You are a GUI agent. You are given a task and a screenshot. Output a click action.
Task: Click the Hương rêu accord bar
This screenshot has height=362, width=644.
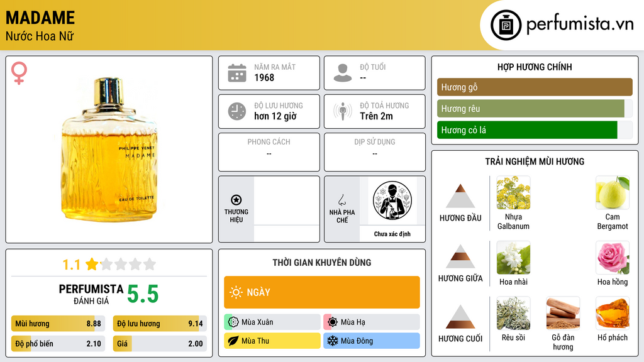click(535, 108)
